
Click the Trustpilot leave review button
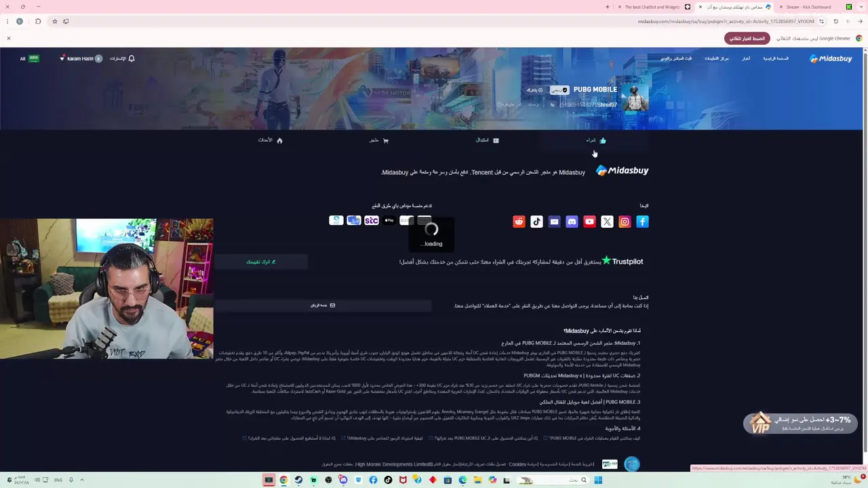coord(261,262)
